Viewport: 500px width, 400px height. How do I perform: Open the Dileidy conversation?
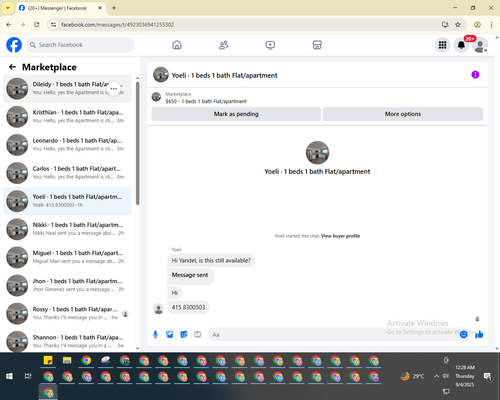[67, 89]
